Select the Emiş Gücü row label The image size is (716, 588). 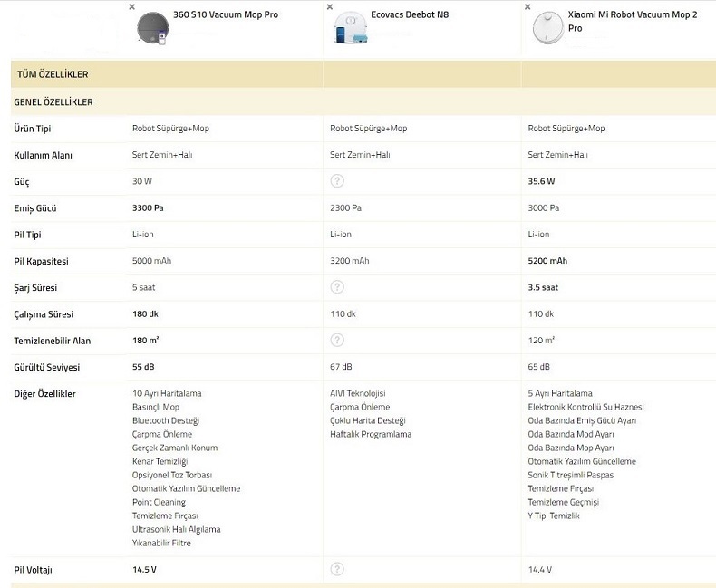point(35,208)
